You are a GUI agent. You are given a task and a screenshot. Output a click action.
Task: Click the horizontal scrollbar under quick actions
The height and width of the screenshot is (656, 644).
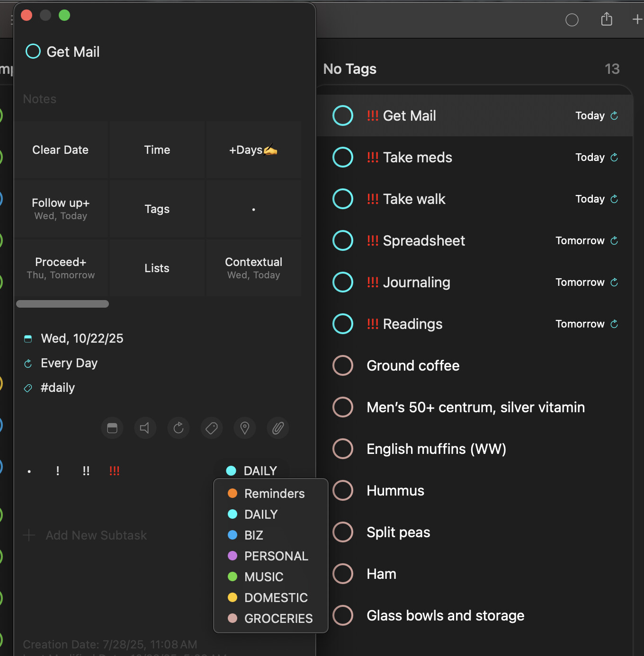63,304
